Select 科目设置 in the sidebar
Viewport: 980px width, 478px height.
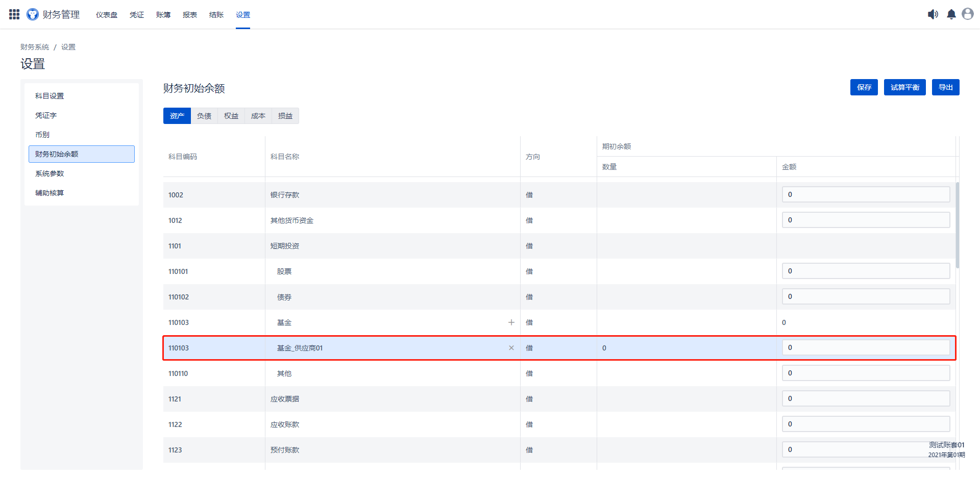(82, 96)
